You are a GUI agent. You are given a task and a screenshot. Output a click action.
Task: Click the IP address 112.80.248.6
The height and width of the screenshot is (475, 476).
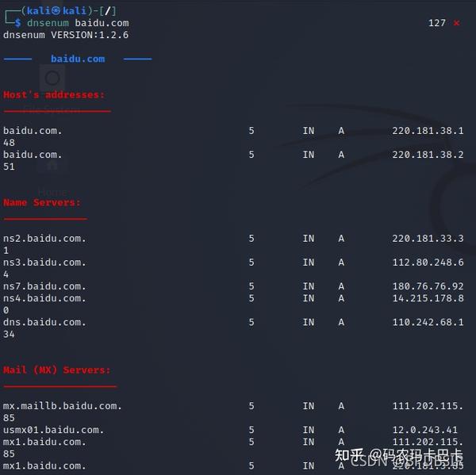tap(428, 262)
